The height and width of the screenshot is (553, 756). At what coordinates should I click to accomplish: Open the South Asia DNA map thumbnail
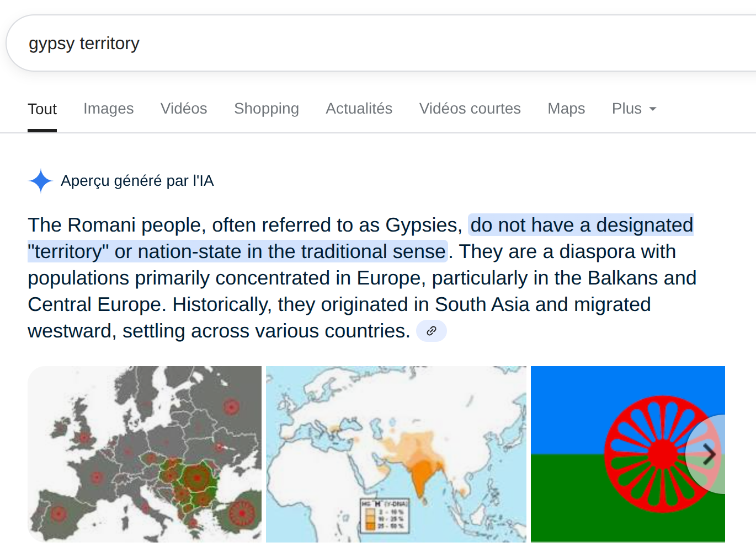[396, 454]
